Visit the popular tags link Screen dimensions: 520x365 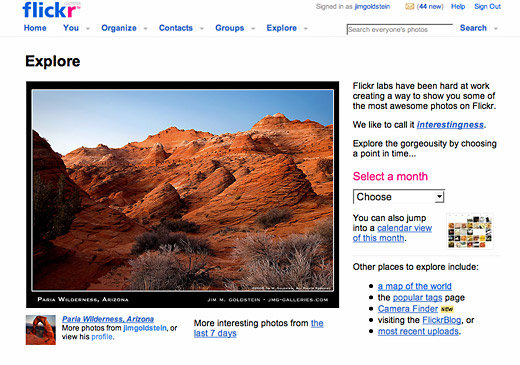pyautogui.click(x=417, y=297)
